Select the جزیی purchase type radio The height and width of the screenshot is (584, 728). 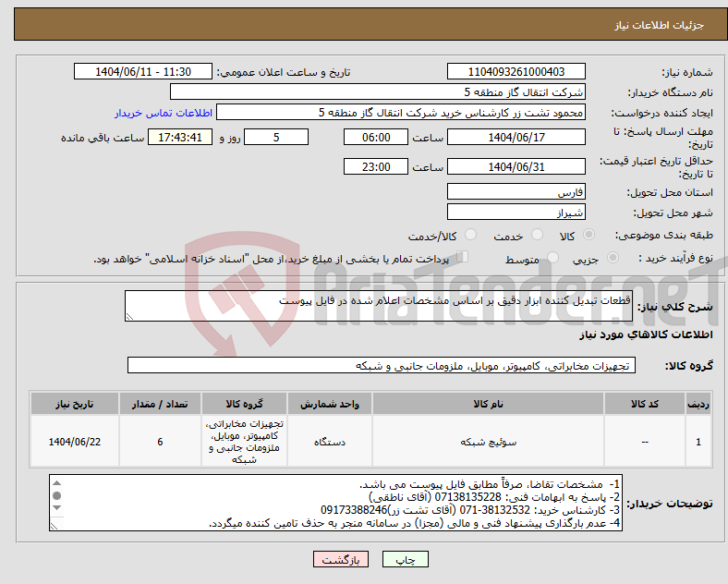tap(613, 258)
